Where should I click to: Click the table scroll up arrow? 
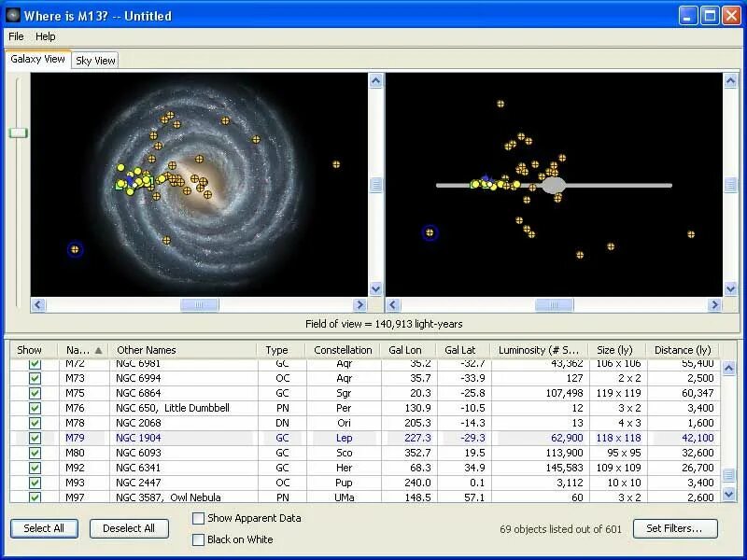click(x=729, y=368)
